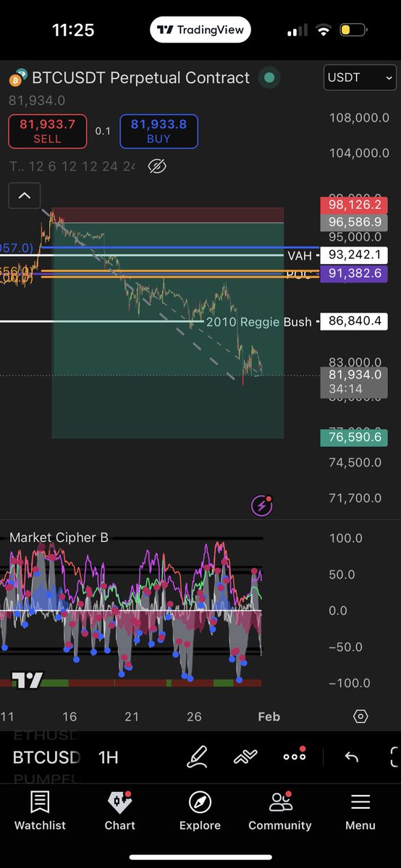Open the Menu tab

point(360,811)
